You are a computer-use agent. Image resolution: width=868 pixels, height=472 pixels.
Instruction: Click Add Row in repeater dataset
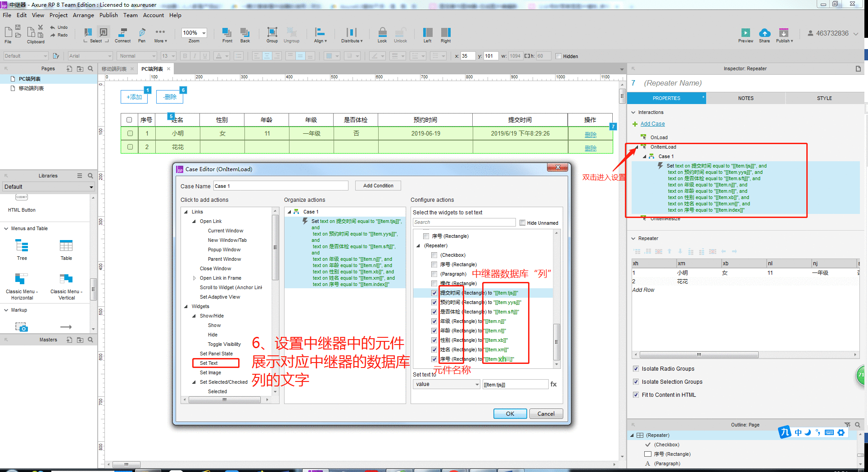(x=643, y=290)
